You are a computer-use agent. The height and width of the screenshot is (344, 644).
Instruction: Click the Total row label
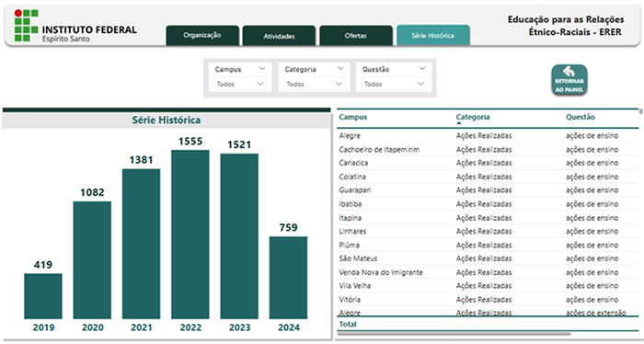[348, 324]
